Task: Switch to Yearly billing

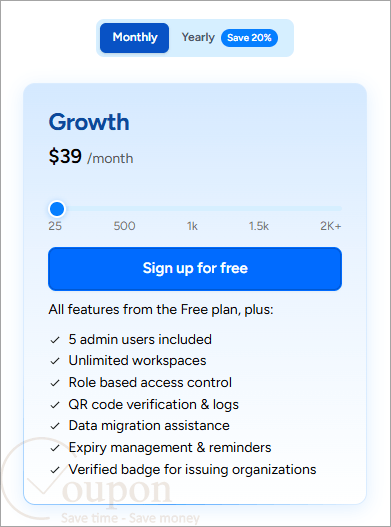Action: tap(198, 37)
